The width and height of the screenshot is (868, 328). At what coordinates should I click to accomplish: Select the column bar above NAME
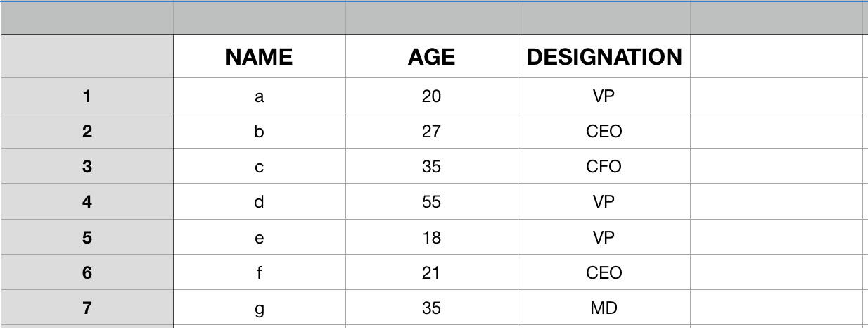click(260, 18)
